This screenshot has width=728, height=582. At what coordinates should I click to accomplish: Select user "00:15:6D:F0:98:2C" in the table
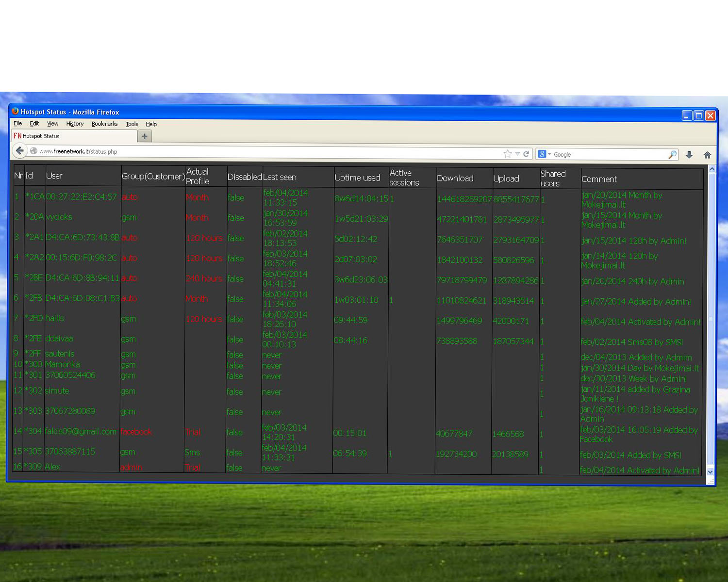pos(81,258)
